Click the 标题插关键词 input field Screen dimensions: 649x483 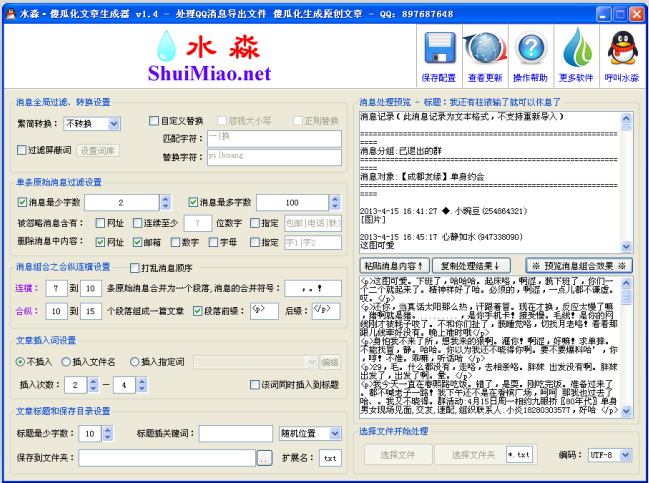pos(236,433)
